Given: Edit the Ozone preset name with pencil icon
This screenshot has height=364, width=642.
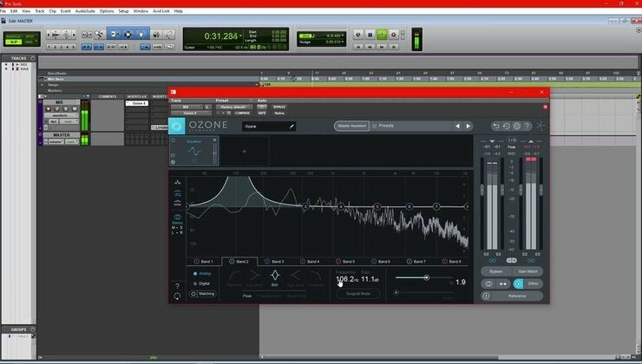Looking at the screenshot, I should (x=292, y=127).
